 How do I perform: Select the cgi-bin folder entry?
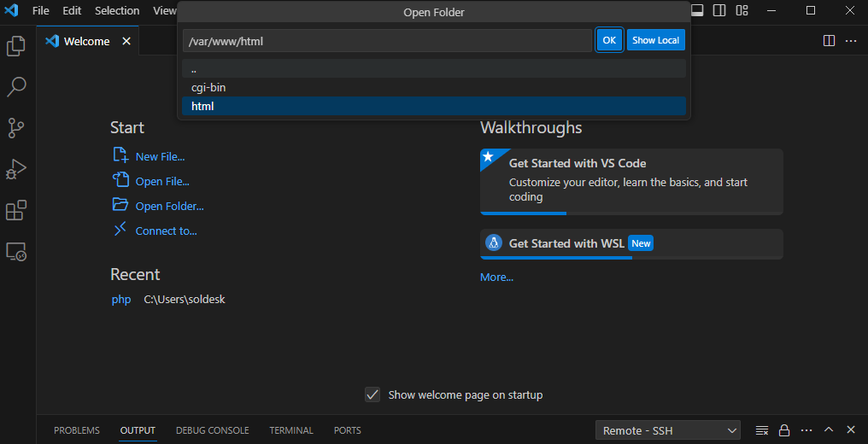(x=434, y=87)
